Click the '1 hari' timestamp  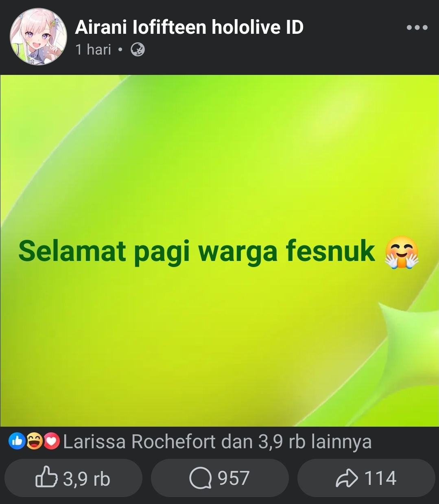93,50
